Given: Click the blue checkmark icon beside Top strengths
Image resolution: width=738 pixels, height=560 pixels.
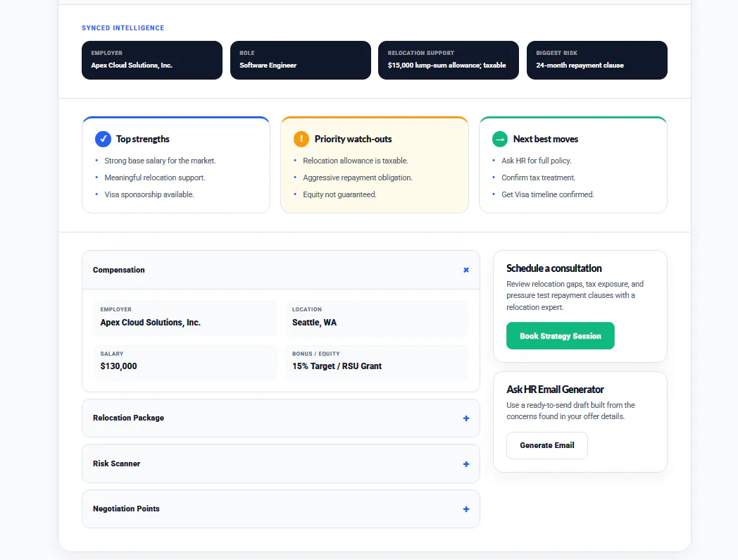Looking at the screenshot, I should (x=103, y=139).
